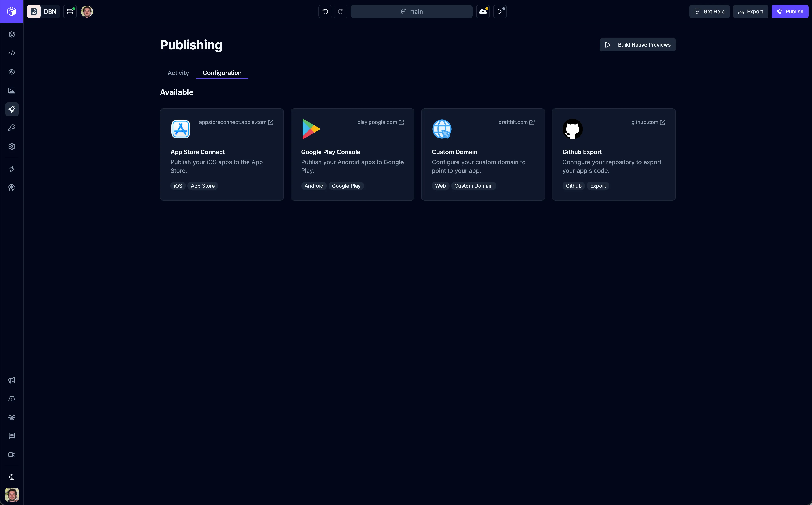Open the screens list menu next to DBN
This screenshot has width=812, height=505.
pos(70,11)
